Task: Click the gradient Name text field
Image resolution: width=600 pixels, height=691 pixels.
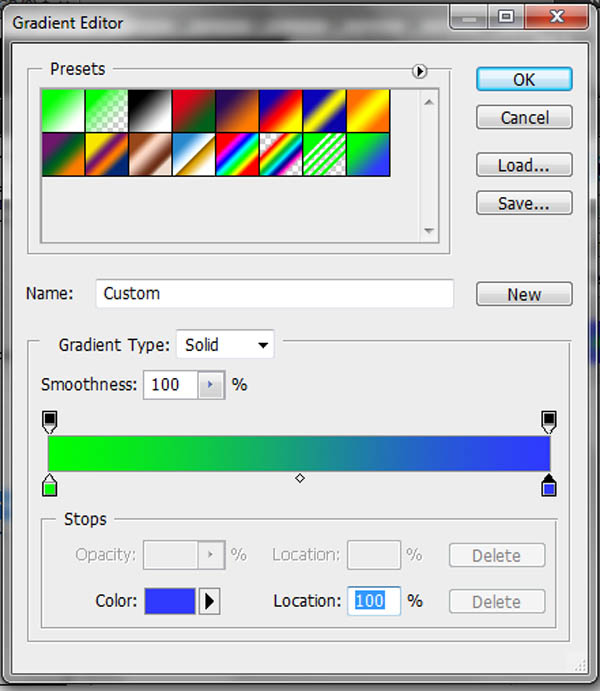Action: (275, 294)
